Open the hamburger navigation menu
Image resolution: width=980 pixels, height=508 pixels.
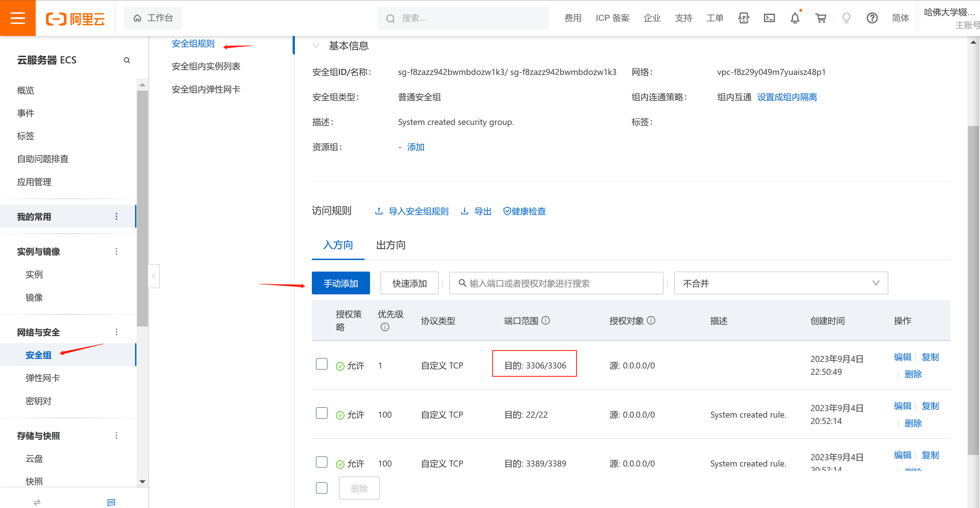tap(18, 18)
